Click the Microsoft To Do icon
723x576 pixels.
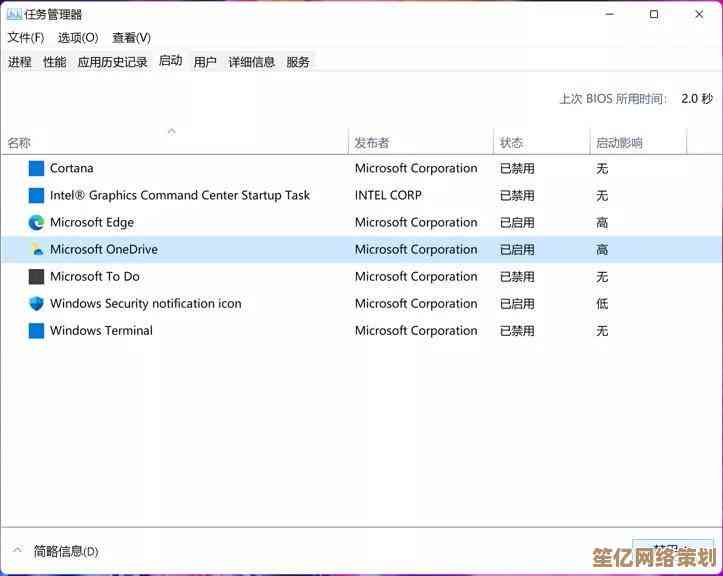point(36,277)
